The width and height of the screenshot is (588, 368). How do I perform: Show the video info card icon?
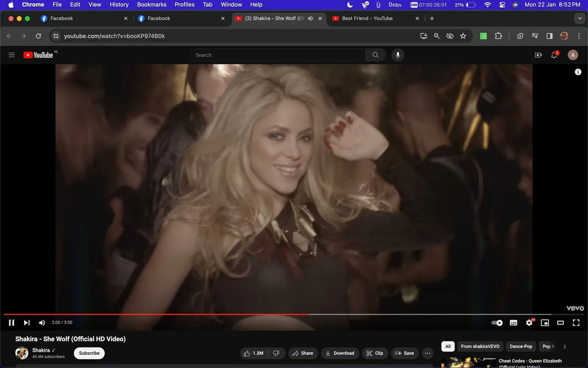tap(578, 72)
